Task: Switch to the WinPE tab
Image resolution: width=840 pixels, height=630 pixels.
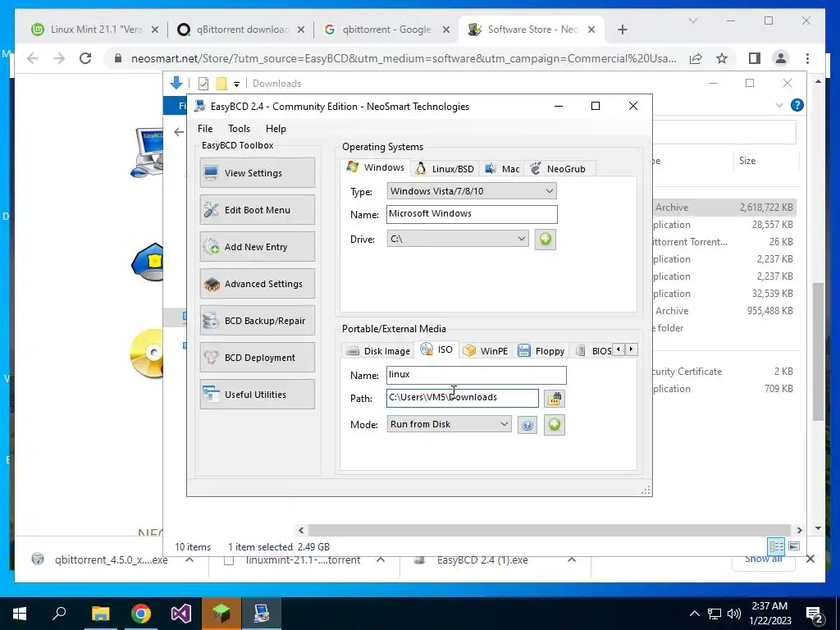Action: click(x=486, y=351)
